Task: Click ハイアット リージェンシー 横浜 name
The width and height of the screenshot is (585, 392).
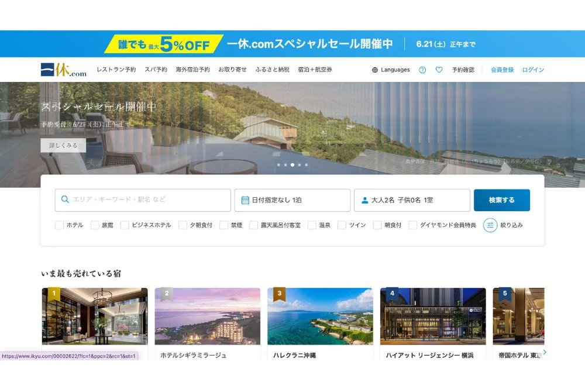Action: point(430,356)
